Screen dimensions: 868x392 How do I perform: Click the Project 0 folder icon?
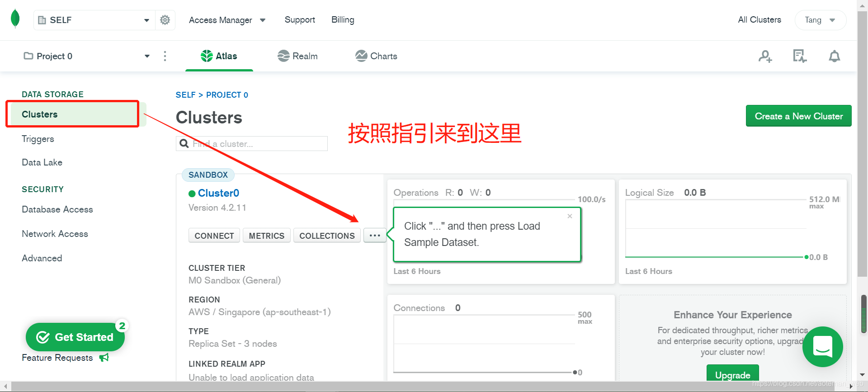(x=28, y=56)
